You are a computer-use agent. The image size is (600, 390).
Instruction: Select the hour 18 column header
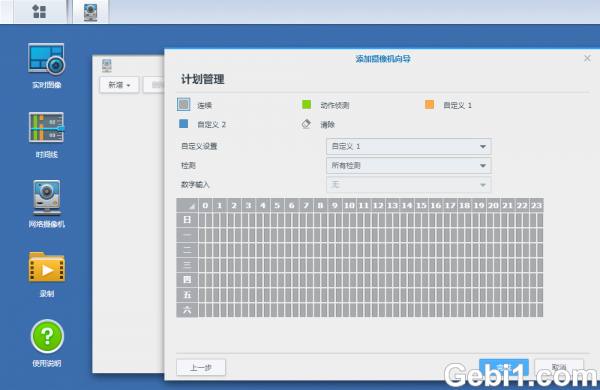465,206
